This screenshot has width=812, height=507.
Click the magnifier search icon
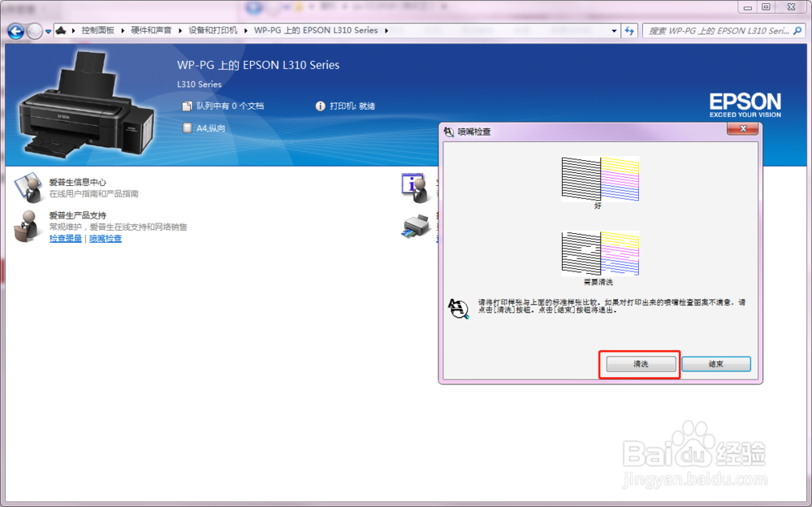pos(797,31)
